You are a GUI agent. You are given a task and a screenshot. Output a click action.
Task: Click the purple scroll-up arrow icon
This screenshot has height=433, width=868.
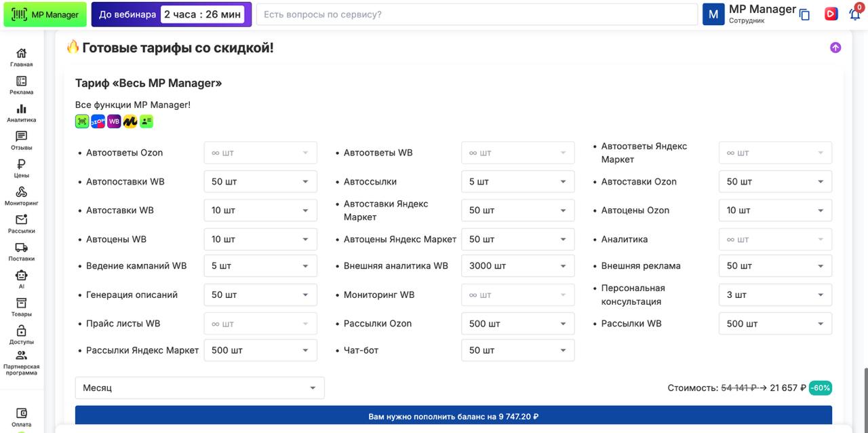[835, 48]
